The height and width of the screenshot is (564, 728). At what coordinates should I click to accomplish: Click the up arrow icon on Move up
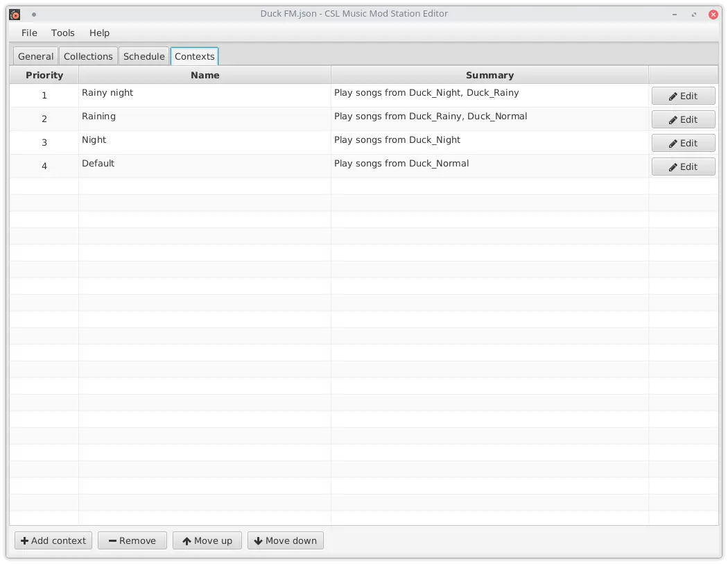click(x=187, y=541)
